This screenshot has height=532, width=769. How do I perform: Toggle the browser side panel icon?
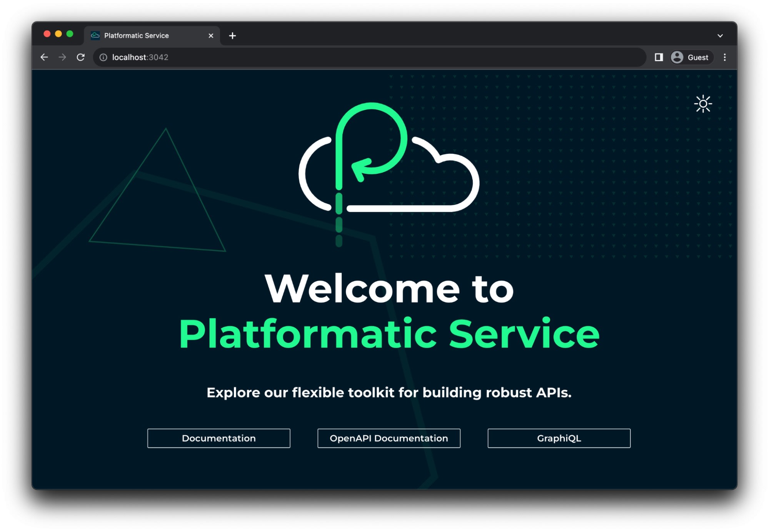(x=659, y=57)
